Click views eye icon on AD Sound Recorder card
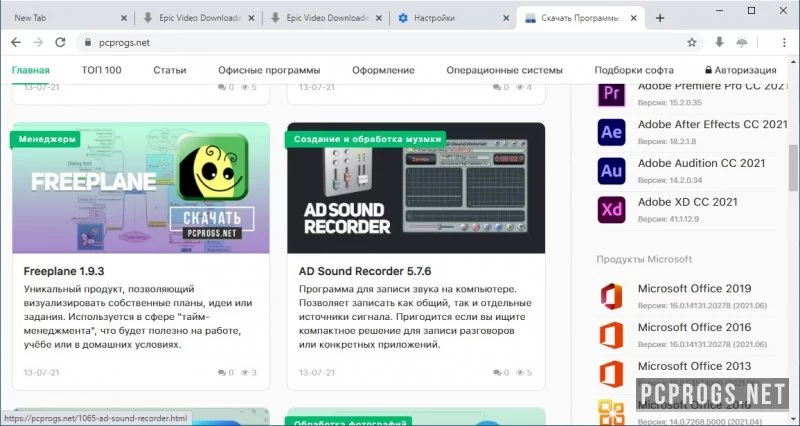This screenshot has height=426, width=800. tap(520, 373)
